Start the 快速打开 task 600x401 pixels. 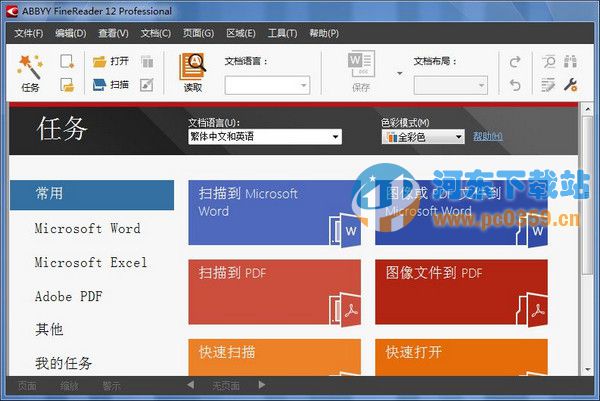pyautogui.click(x=461, y=357)
